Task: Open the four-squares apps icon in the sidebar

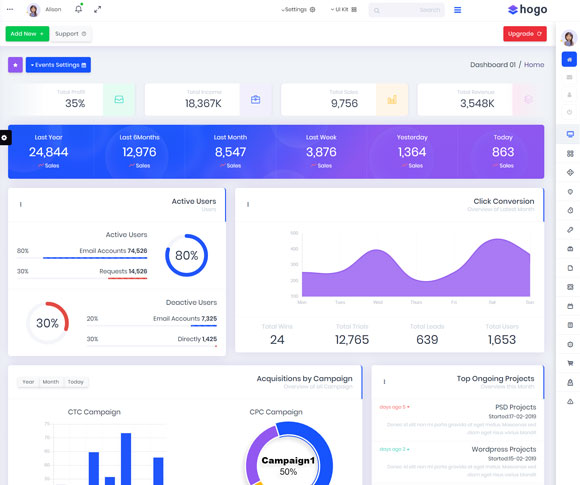Action: click(570, 154)
